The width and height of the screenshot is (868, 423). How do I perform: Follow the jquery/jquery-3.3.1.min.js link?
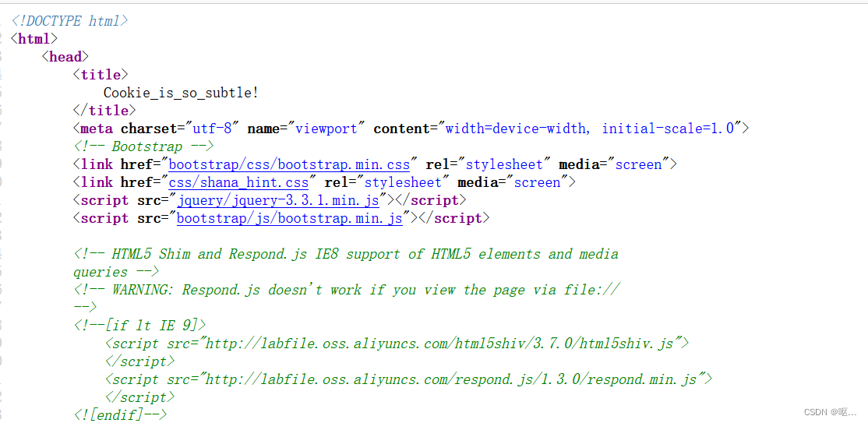pos(278,200)
